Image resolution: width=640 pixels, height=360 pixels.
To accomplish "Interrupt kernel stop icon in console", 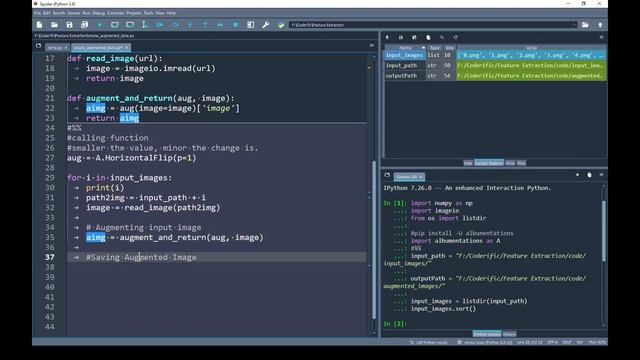I will tap(578, 175).
